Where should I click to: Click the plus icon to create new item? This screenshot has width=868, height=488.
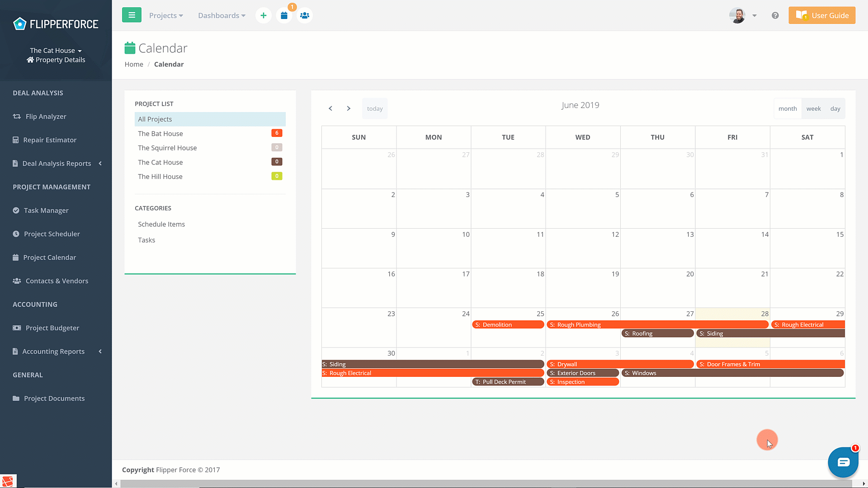pyautogui.click(x=264, y=15)
